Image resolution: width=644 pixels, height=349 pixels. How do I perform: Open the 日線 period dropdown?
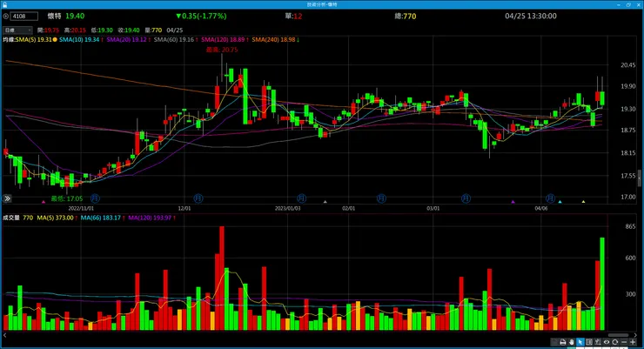click(17, 30)
